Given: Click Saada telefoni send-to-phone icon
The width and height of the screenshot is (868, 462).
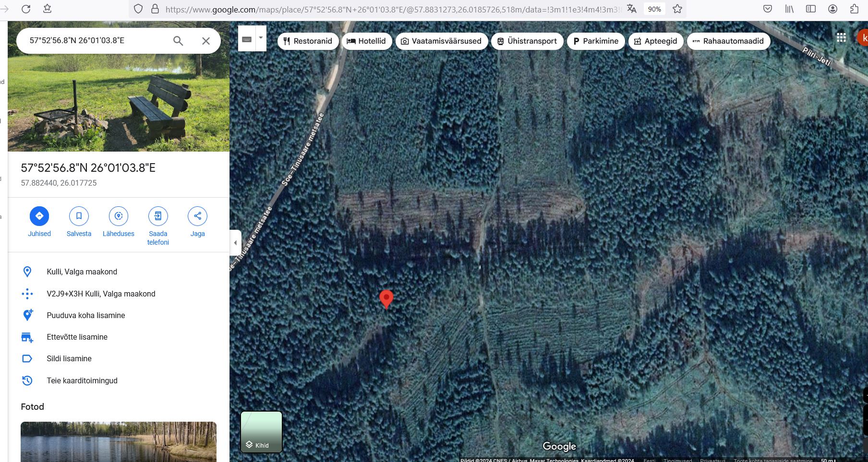Looking at the screenshot, I should click(x=158, y=216).
